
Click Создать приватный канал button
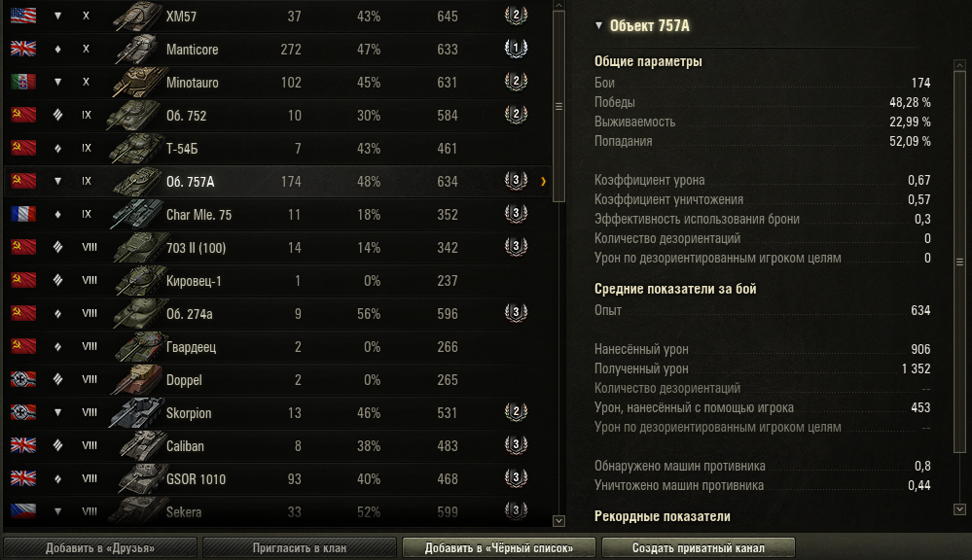coord(699,547)
